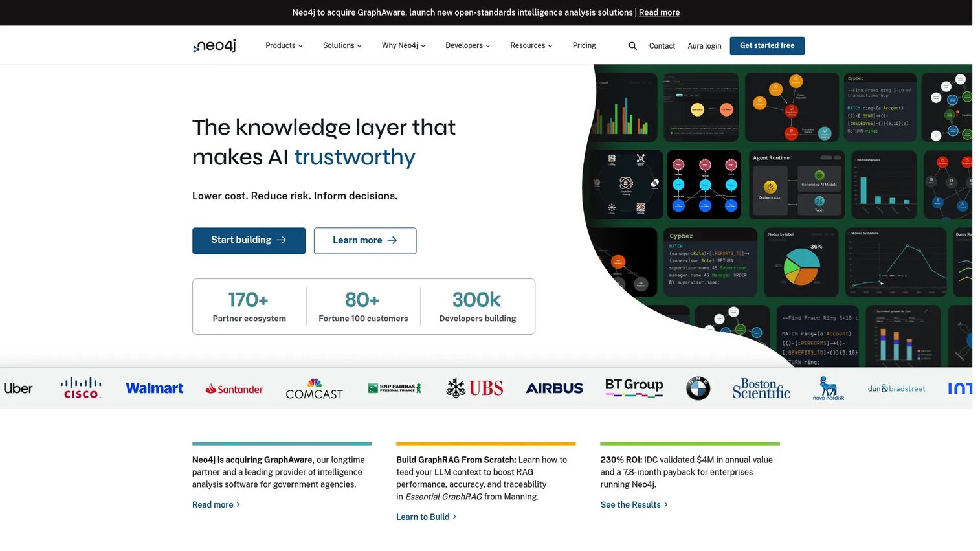Expand the Resources dropdown menu

point(531,45)
